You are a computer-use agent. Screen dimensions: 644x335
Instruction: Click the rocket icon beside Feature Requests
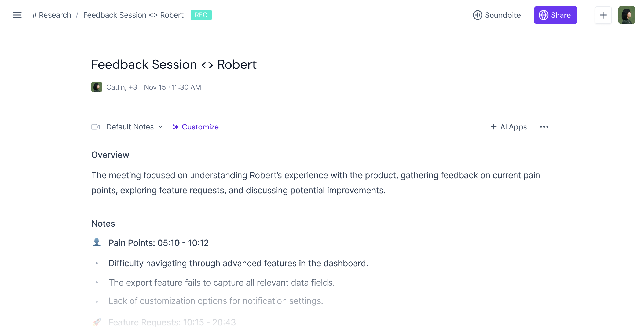[x=97, y=322]
